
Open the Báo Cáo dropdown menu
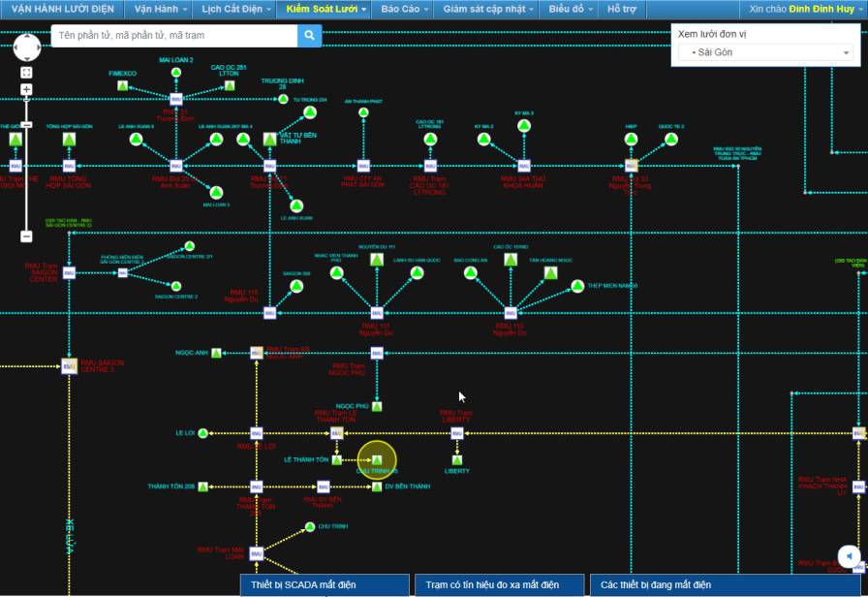(404, 9)
